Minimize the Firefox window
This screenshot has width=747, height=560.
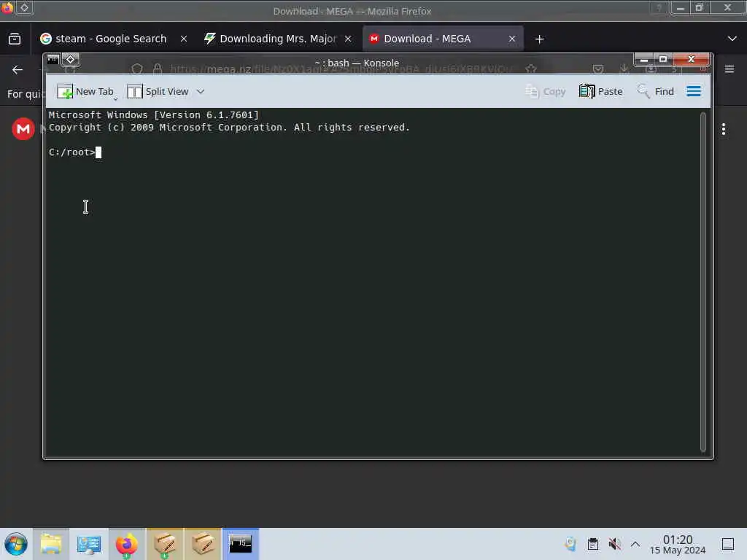(681, 8)
